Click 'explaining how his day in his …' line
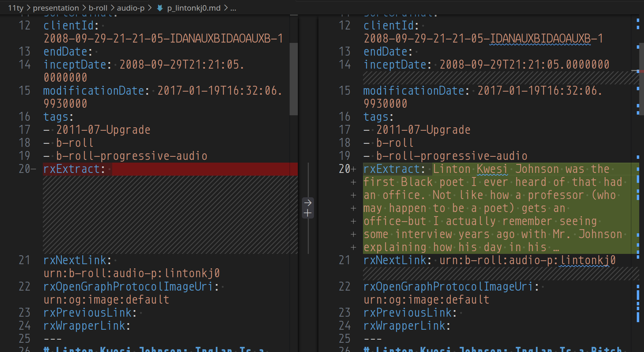 pyautogui.click(x=461, y=247)
